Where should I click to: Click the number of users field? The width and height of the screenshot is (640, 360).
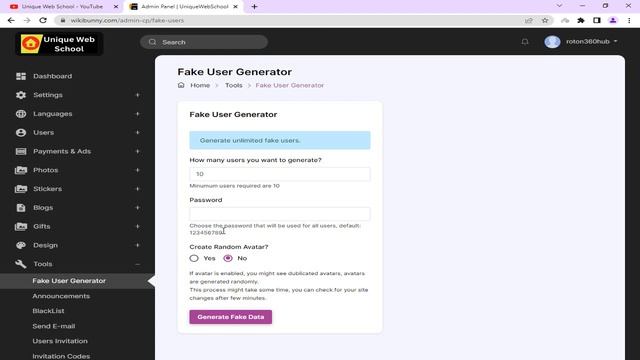click(x=280, y=174)
